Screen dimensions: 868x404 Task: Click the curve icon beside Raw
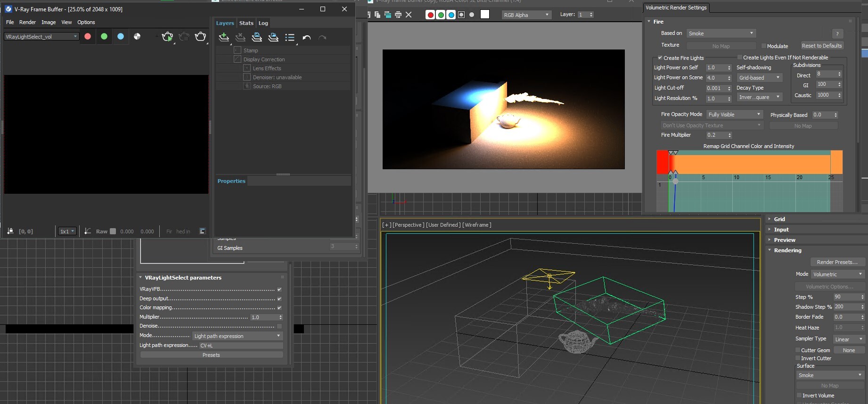tap(88, 231)
